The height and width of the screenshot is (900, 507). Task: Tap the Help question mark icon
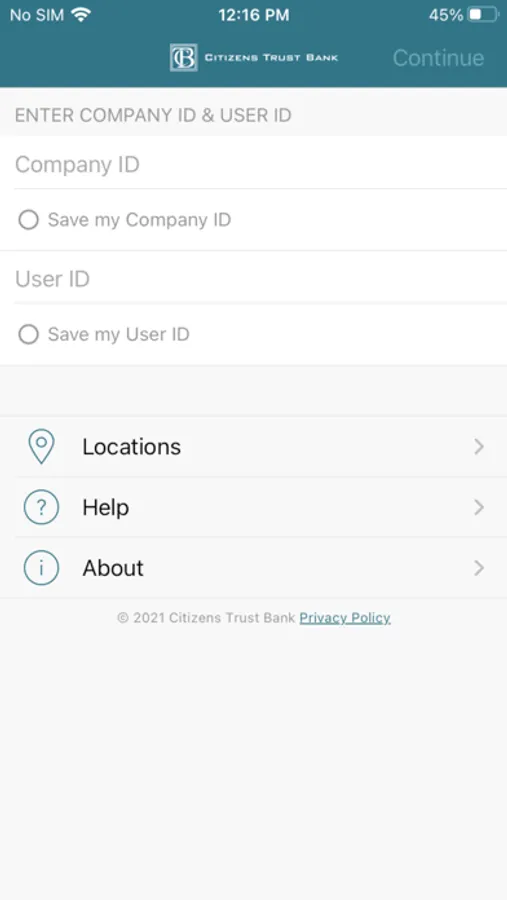pos(41,507)
